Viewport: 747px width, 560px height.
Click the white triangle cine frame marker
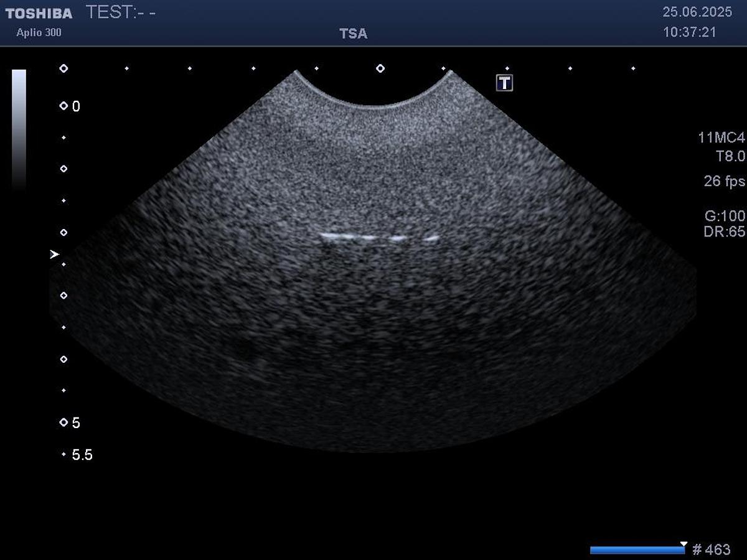click(684, 544)
